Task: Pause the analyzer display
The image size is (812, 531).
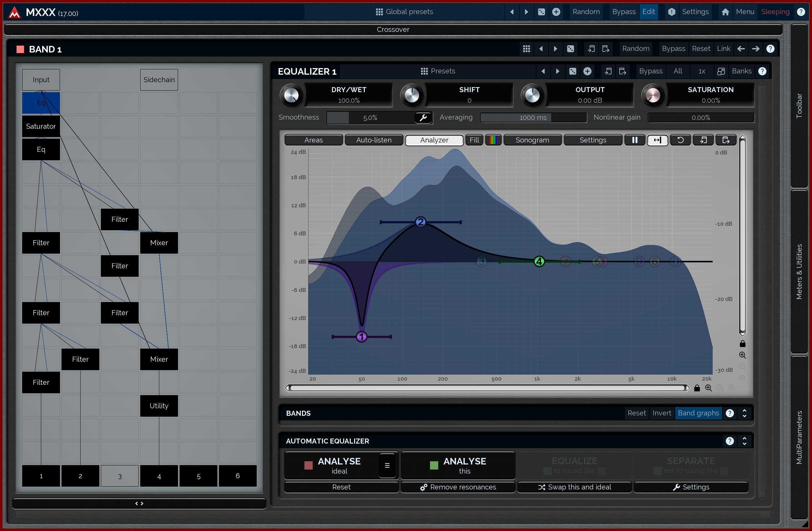Action: click(635, 140)
